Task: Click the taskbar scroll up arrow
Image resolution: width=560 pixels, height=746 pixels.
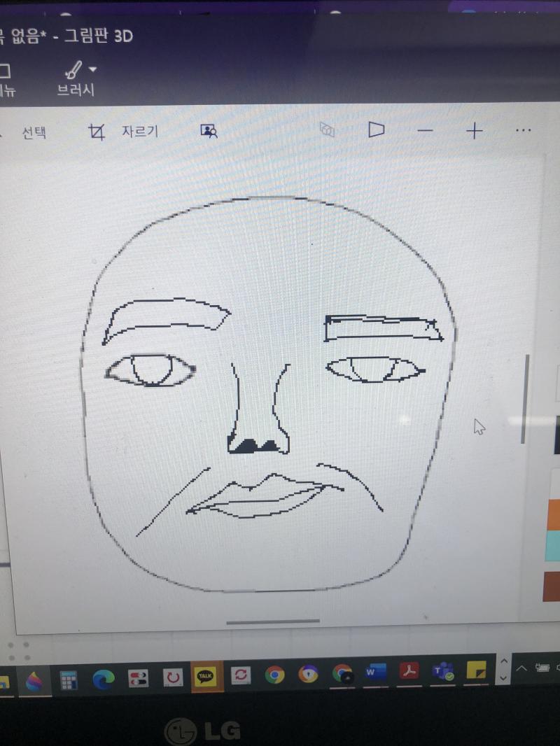Action: [504, 662]
